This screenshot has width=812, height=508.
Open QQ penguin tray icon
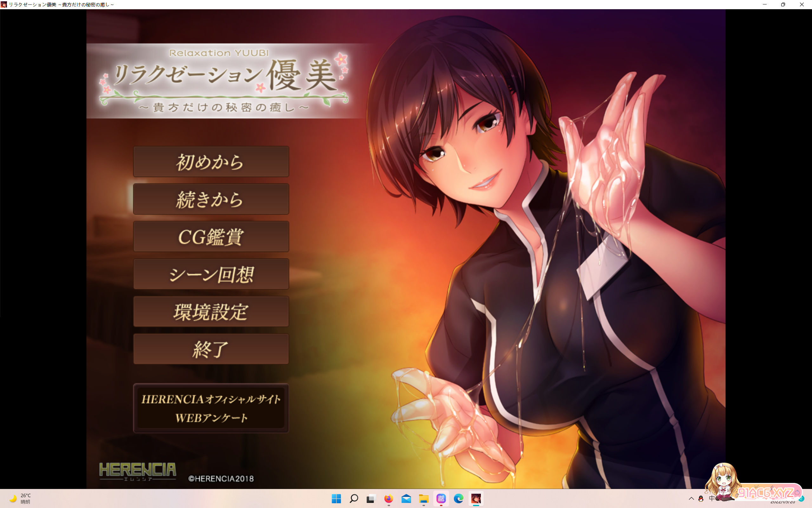(x=701, y=498)
